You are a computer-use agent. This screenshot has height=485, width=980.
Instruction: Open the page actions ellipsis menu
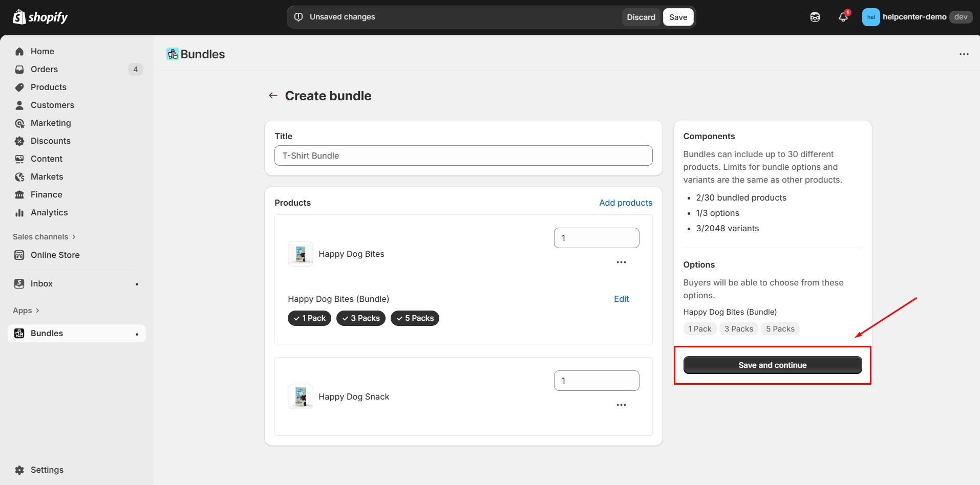pos(965,54)
